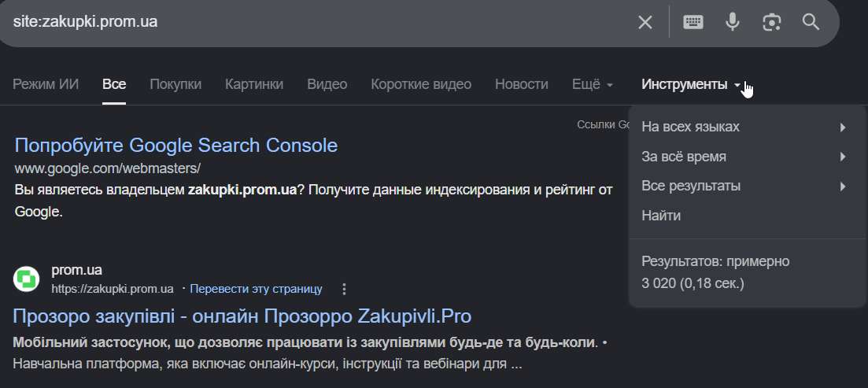Viewport: 868px width, 388px height.
Task: Open the Картинки tab
Action: click(x=254, y=84)
